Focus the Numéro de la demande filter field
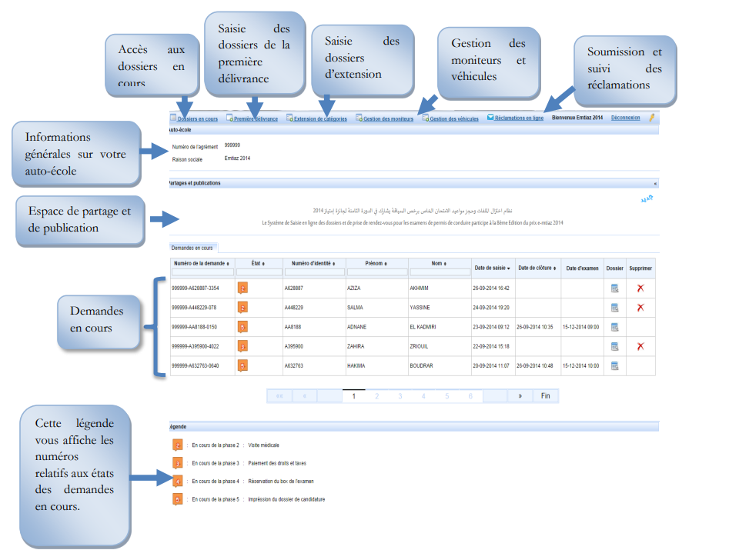Screen dimensions: 739x560 pyautogui.click(x=202, y=272)
